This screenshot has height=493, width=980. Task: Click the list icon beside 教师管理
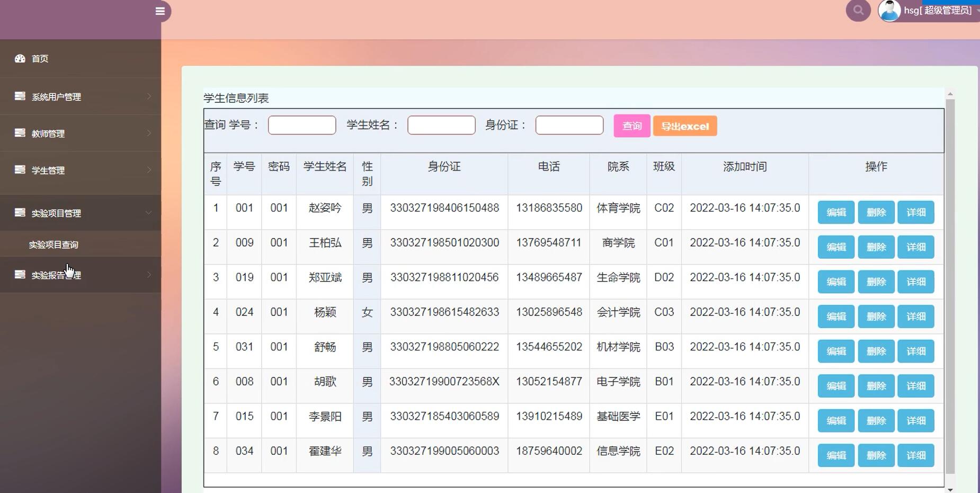coord(20,133)
